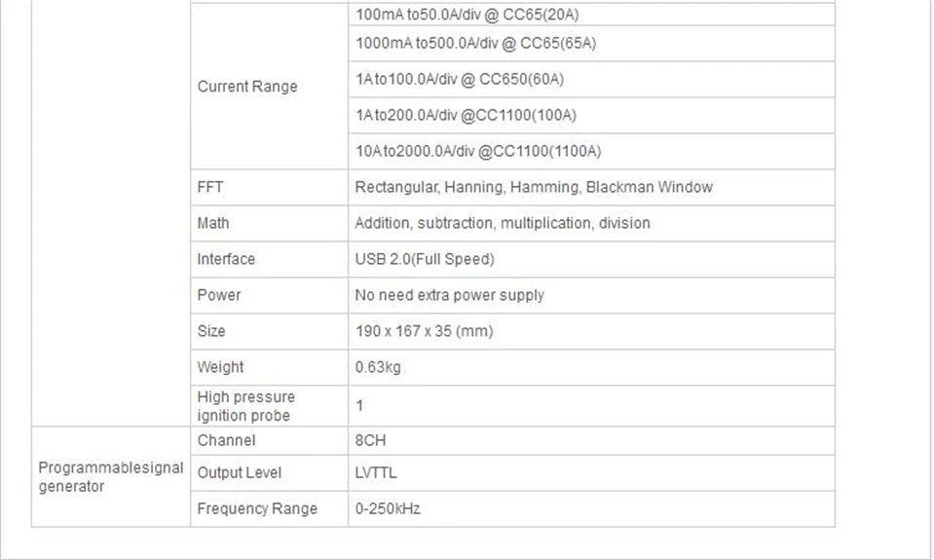
Task: Click the High pressure ignition probe label
Action: pos(246,406)
